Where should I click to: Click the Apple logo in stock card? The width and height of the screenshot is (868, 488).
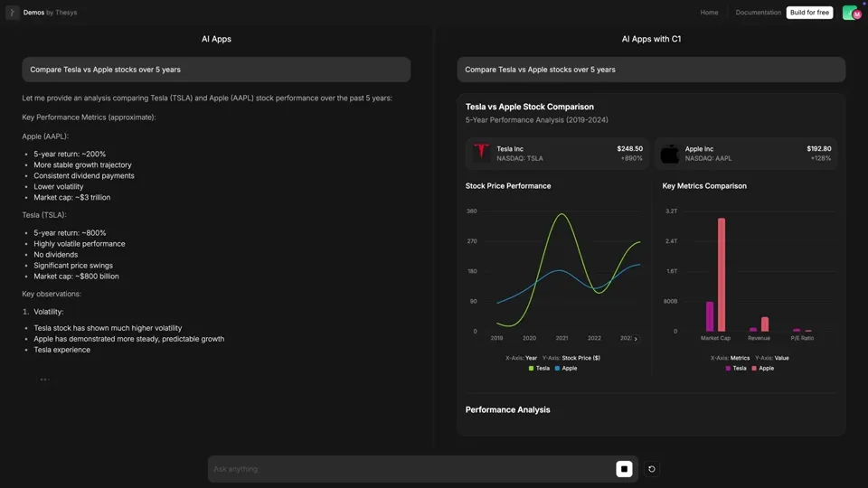point(669,154)
